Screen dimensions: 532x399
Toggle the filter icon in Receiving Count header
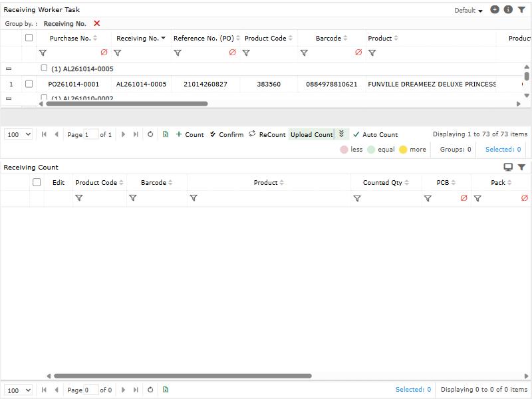pyautogui.click(x=521, y=167)
